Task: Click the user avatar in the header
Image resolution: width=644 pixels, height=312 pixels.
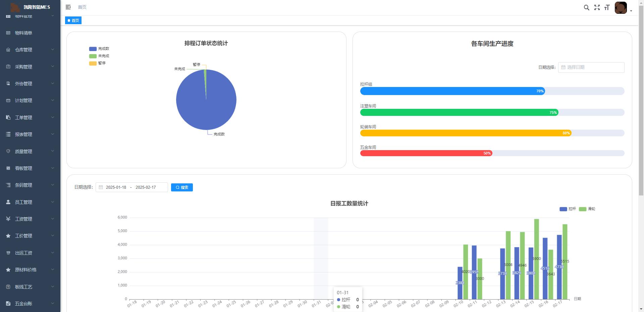Action: click(x=621, y=7)
